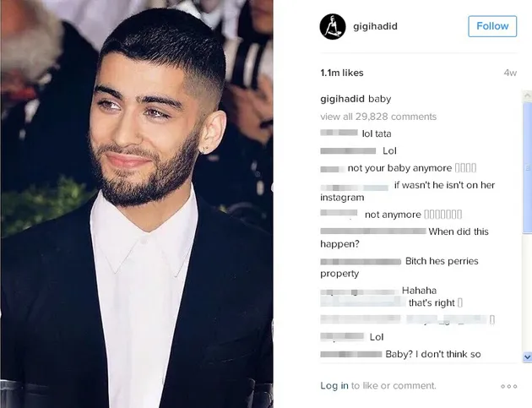
Task: Click the scrollbar up arrow in comments
Action: click(527, 95)
